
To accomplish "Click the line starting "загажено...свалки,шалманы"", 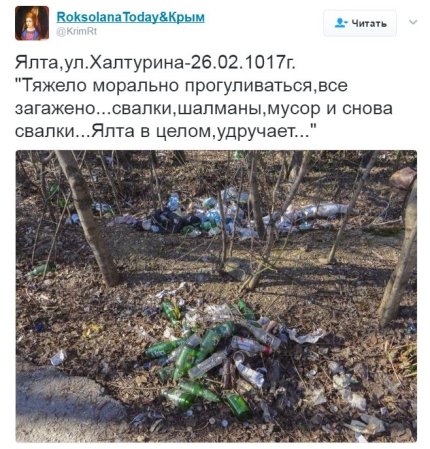I will [x=204, y=108].
